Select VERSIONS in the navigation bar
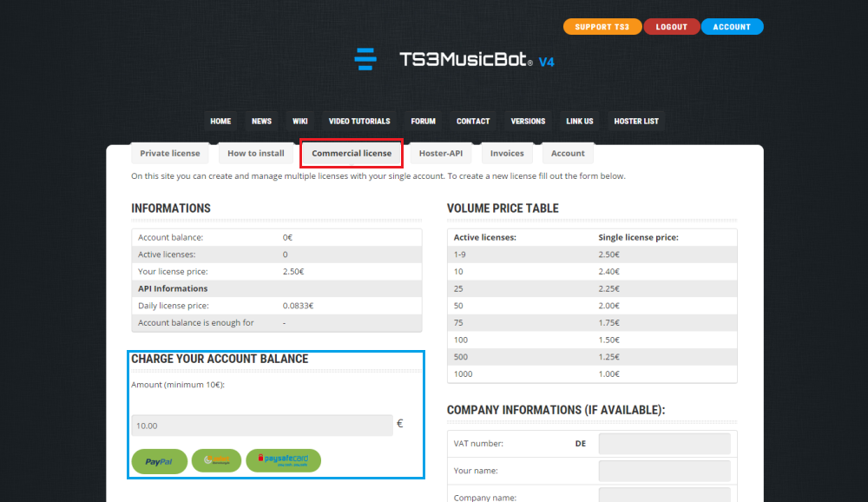This screenshot has height=502, width=868. 528,122
